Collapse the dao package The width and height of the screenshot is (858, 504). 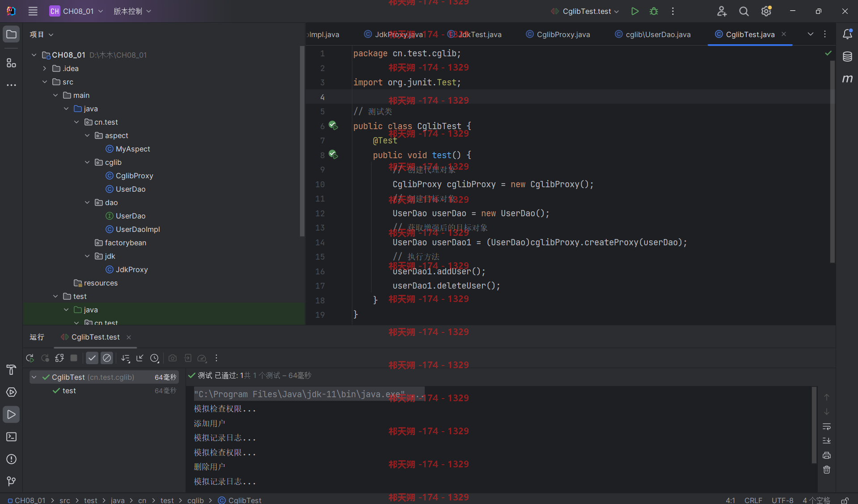pos(87,202)
